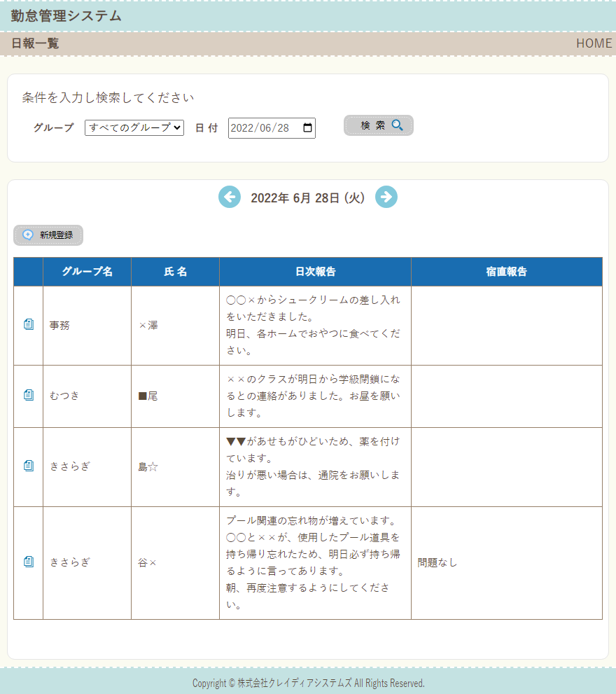Click the 検索 search button

point(379,125)
